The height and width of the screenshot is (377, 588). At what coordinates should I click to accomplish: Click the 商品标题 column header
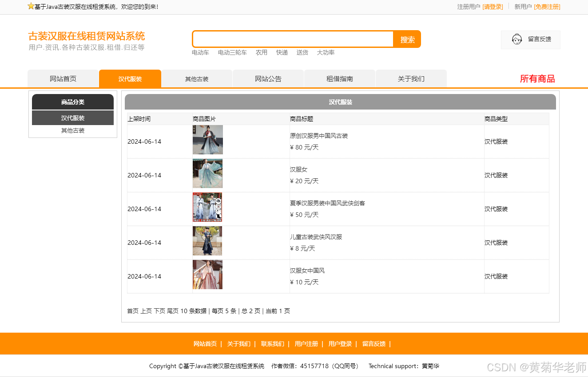coord(302,119)
